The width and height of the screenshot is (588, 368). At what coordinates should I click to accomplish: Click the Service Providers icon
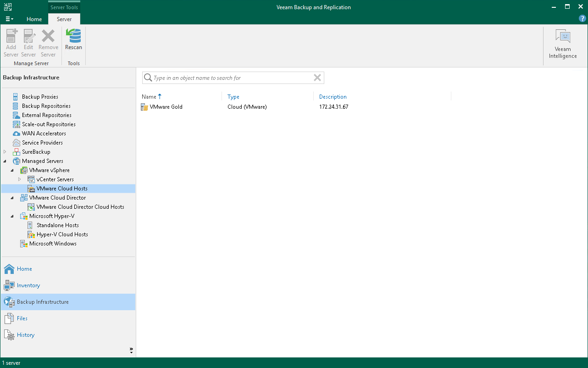(17, 143)
